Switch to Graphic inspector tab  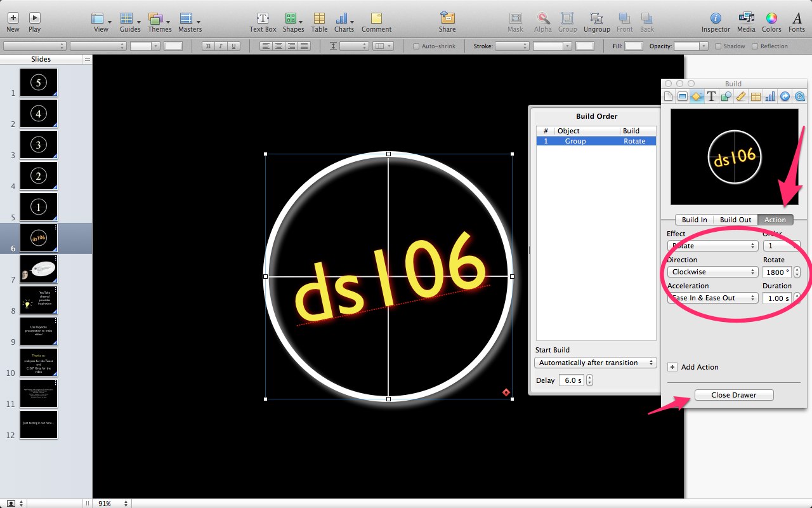click(726, 97)
